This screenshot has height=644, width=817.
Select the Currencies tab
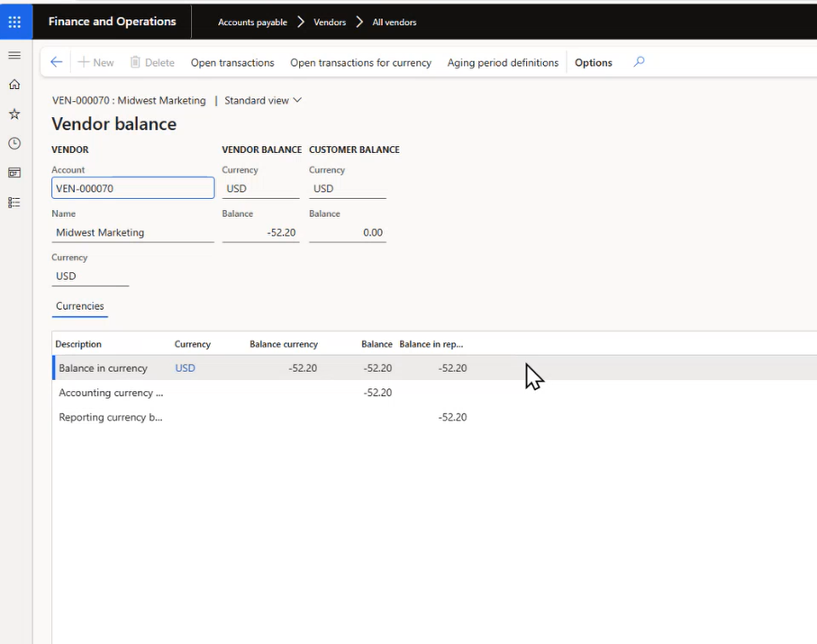[x=80, y=306]
